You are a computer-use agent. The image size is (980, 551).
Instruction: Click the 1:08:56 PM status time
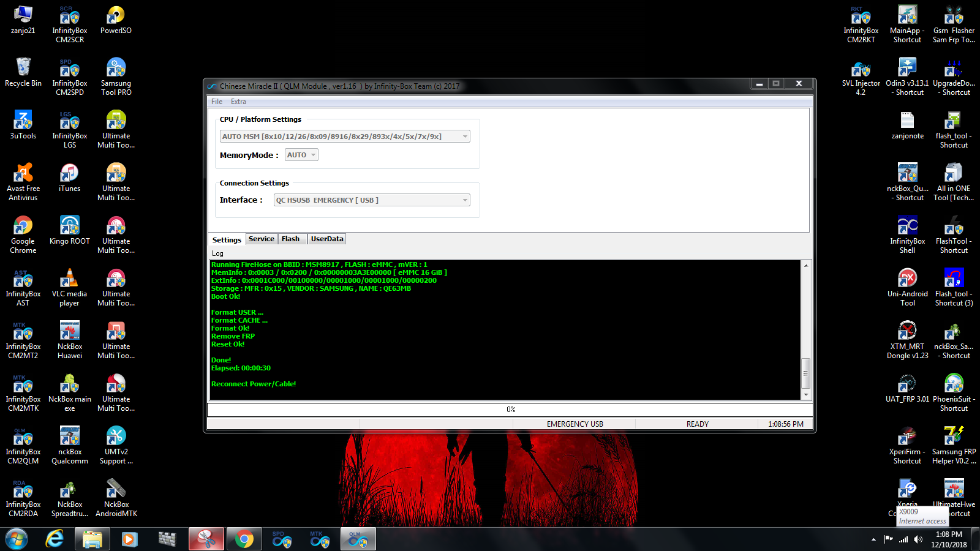[785, 424]
